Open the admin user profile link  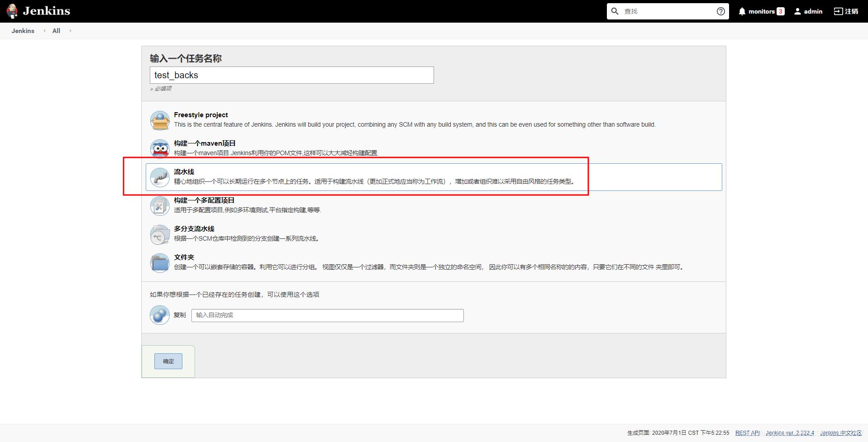click(x=808, y=11)
